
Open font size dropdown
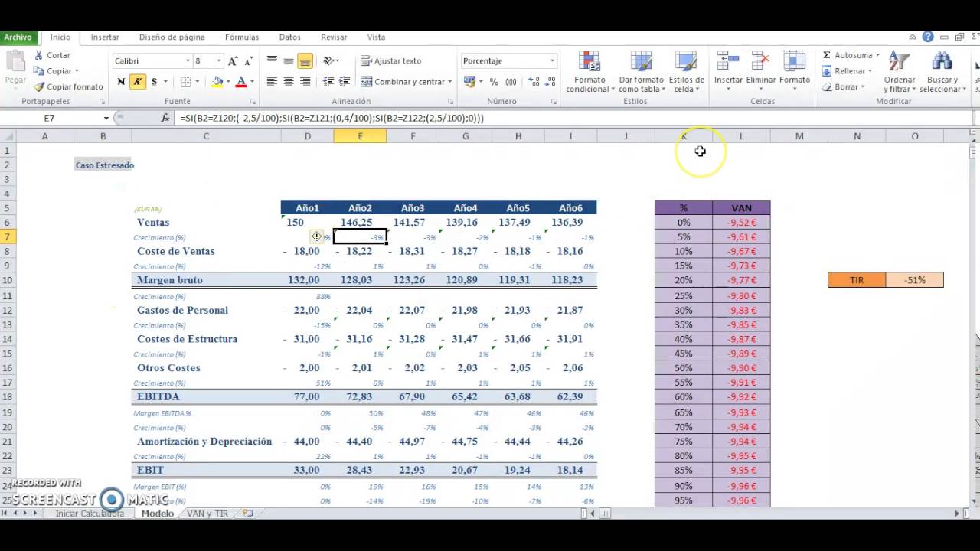(219, 60)
